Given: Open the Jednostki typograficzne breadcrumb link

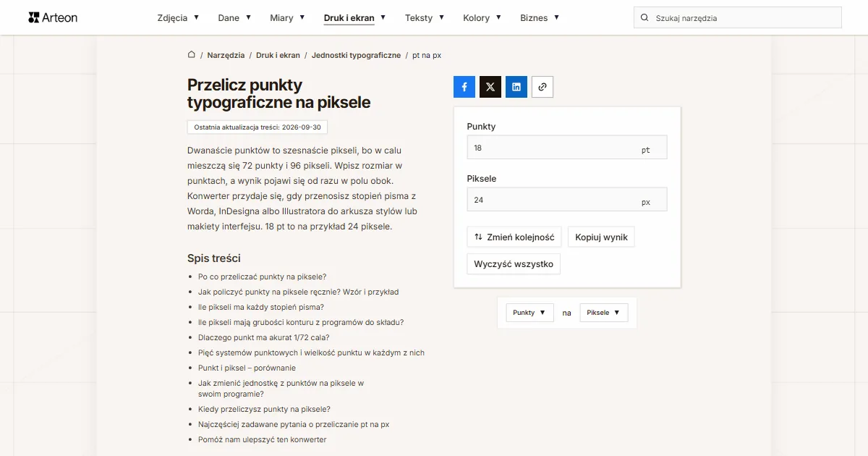Looking at the screenshot, I should coord(356,55).
